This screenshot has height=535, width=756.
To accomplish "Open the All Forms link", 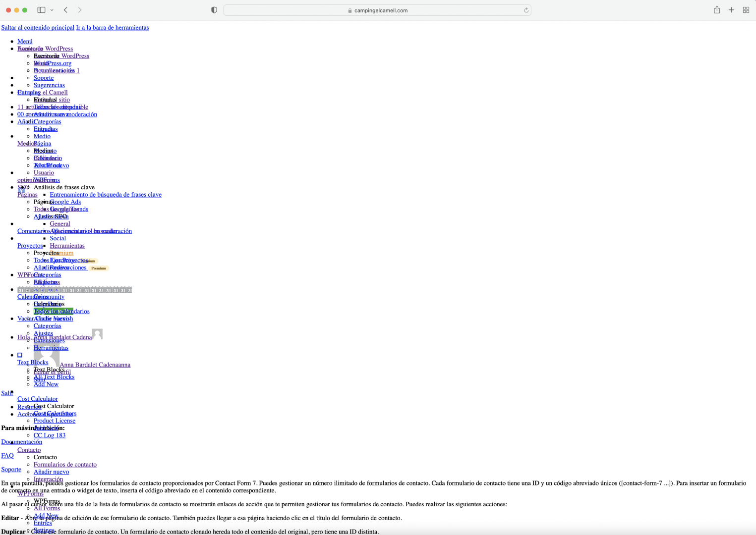I will (47, 508).
